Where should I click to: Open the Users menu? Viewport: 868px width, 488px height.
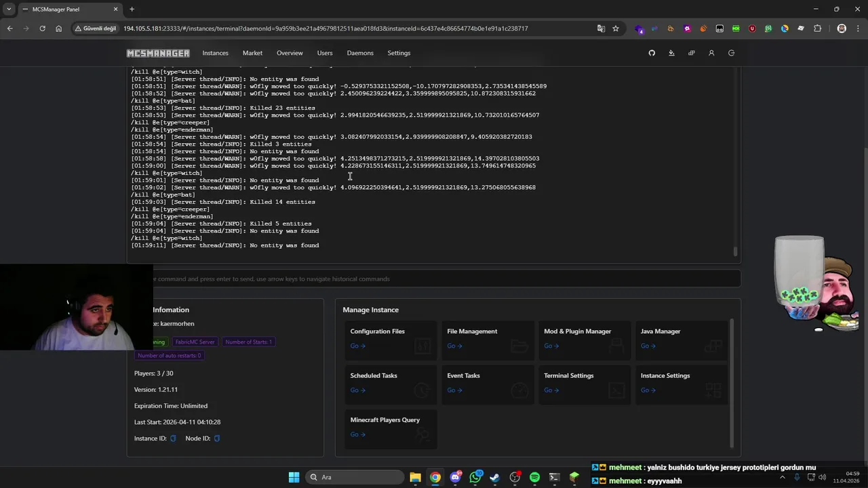(325, 53)
